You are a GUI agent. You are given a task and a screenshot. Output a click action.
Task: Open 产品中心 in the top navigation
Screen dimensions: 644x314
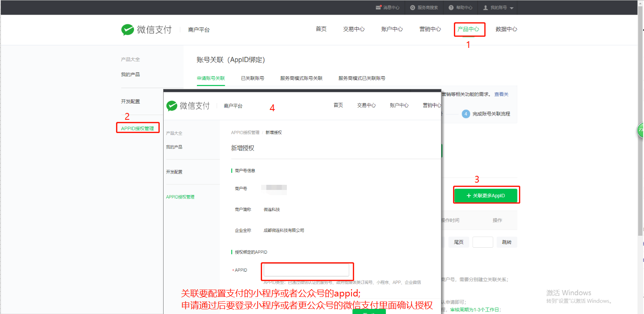coord(468,29)
